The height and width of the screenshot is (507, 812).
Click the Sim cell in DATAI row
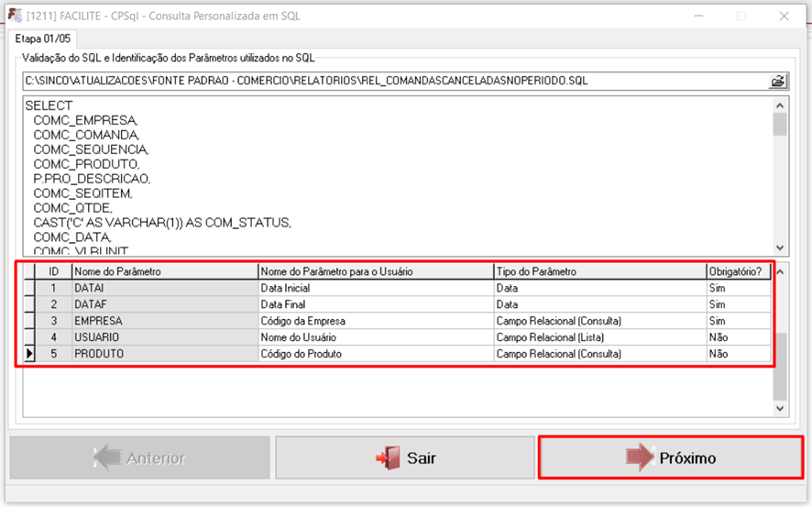tap(739, 288)
